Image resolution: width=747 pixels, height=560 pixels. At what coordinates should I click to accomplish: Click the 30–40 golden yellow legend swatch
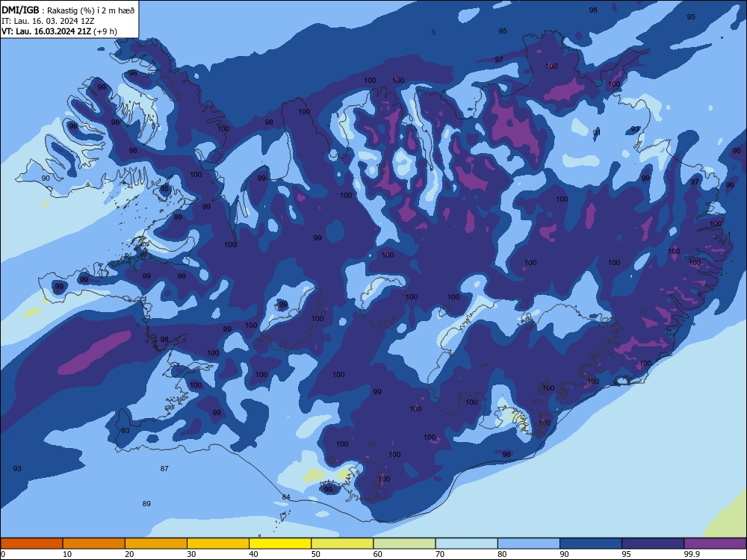(x=218, y=544)
